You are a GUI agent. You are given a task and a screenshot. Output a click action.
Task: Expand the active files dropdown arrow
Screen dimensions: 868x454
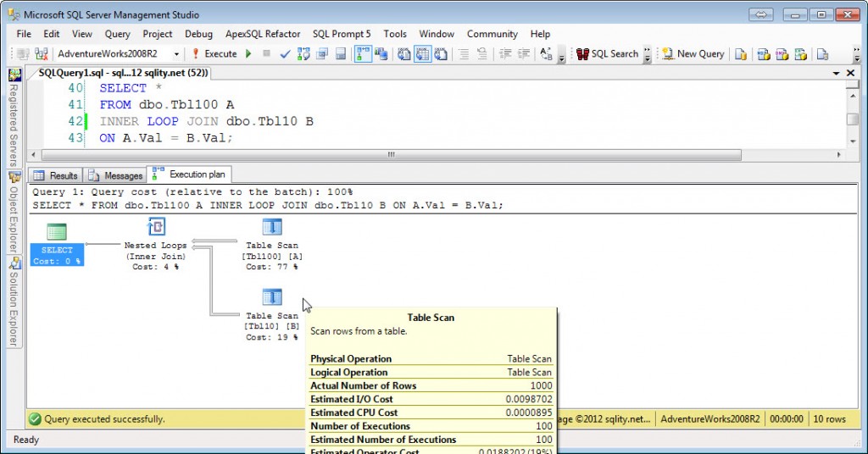pyautogui.click(x=836, y=73)
